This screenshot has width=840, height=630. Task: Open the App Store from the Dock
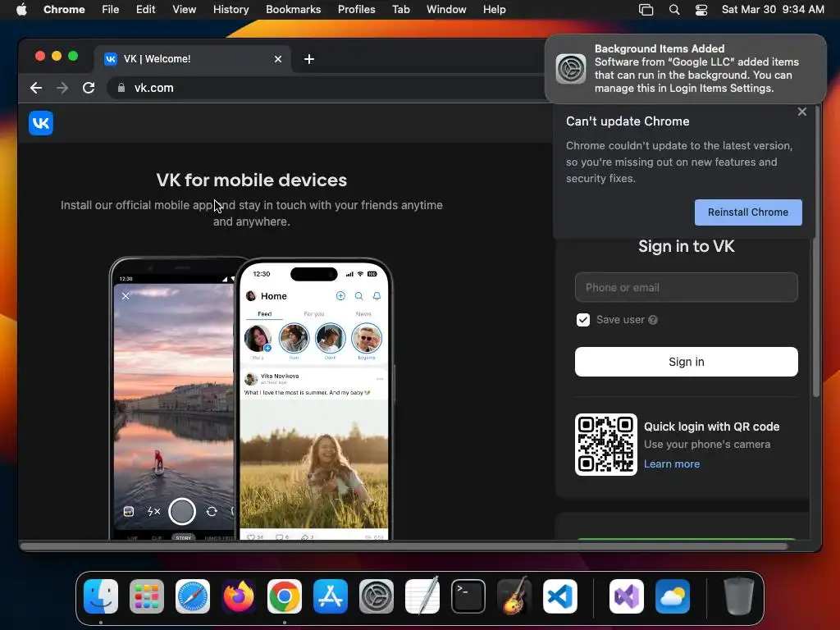(331, 596)
